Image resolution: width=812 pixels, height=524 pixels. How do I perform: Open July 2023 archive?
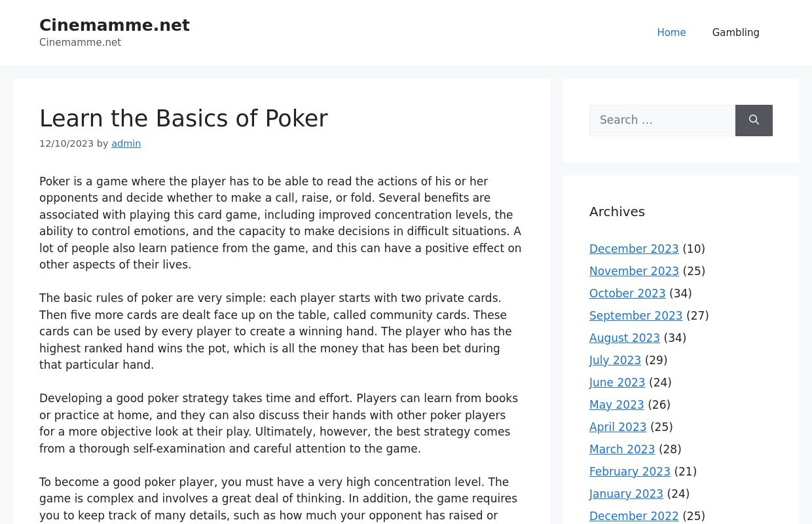615,360
